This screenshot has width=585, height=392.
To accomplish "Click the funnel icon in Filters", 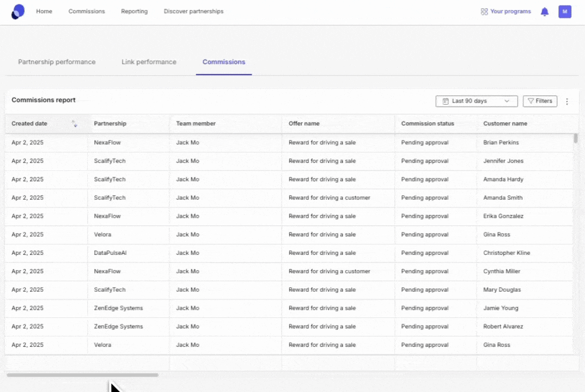I will [x=531, y=101].
